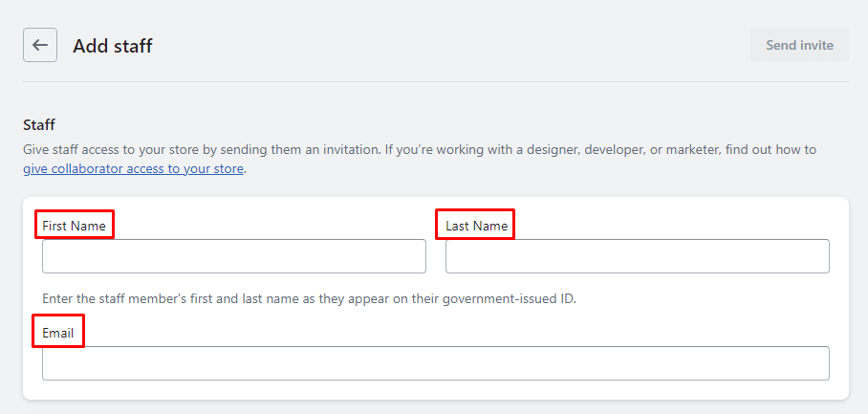The image size is (868, 414).
Task: Click the Add staff page title
Action: coord(113,45)
